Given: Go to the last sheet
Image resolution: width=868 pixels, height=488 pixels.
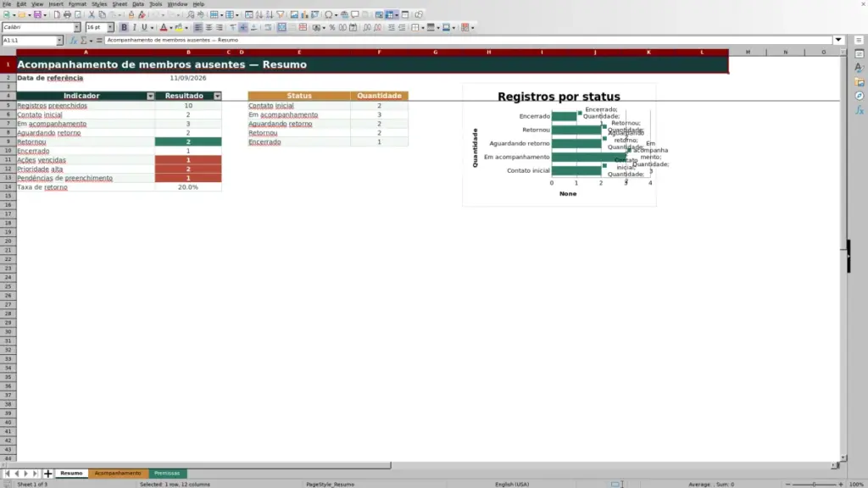Looking at the screenshot, I should click(x=35, y=473).
